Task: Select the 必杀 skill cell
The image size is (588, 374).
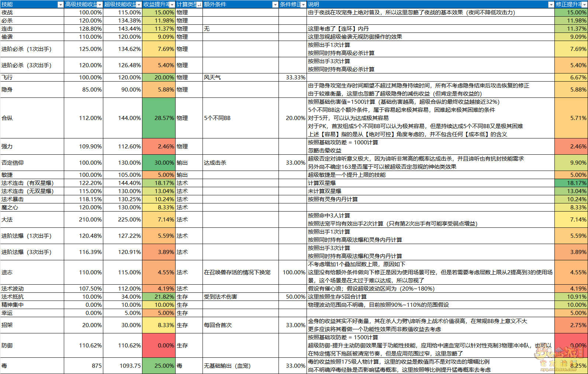Action: coord(32,21)
